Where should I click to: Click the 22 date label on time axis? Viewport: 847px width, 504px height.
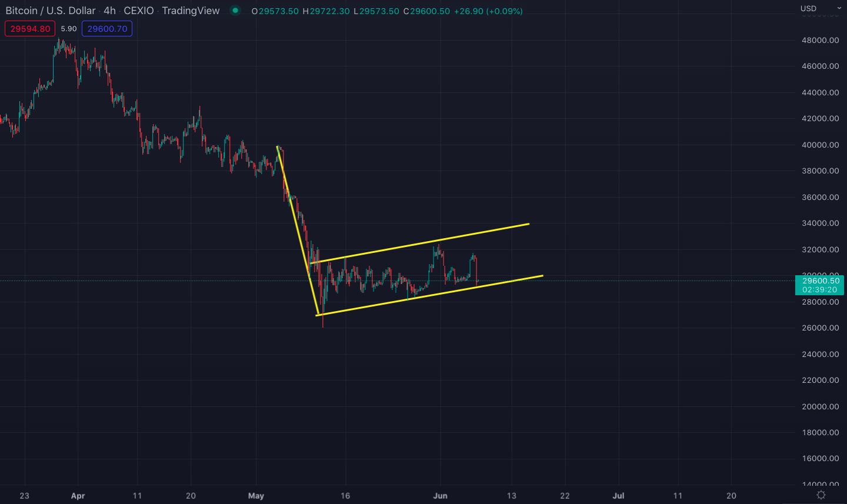(565, 496)
